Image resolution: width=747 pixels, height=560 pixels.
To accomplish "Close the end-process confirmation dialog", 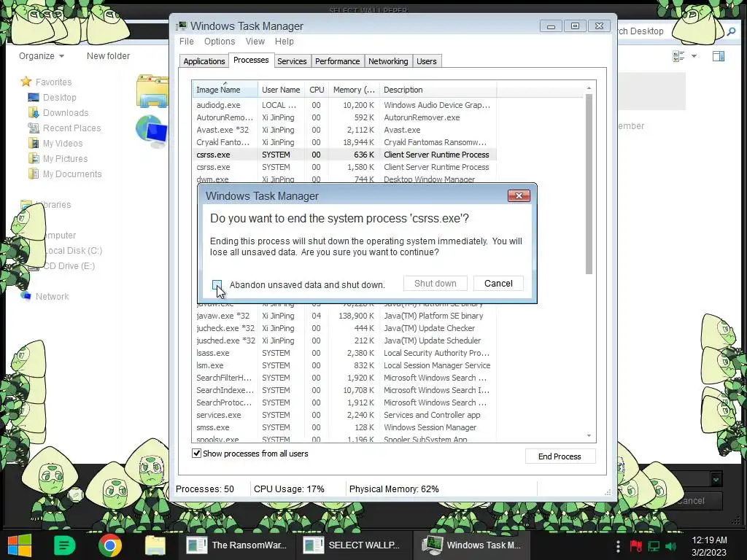I will tap(519, 195).
